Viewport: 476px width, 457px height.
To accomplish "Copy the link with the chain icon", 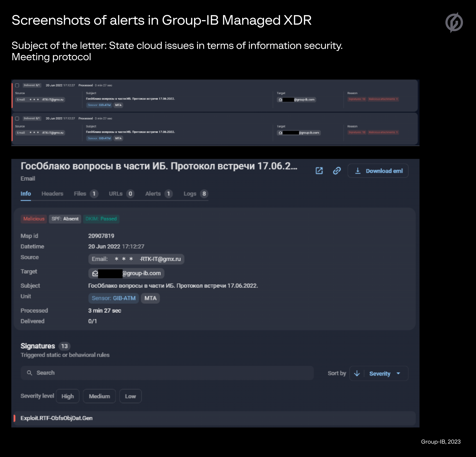I will coord(337,171).
